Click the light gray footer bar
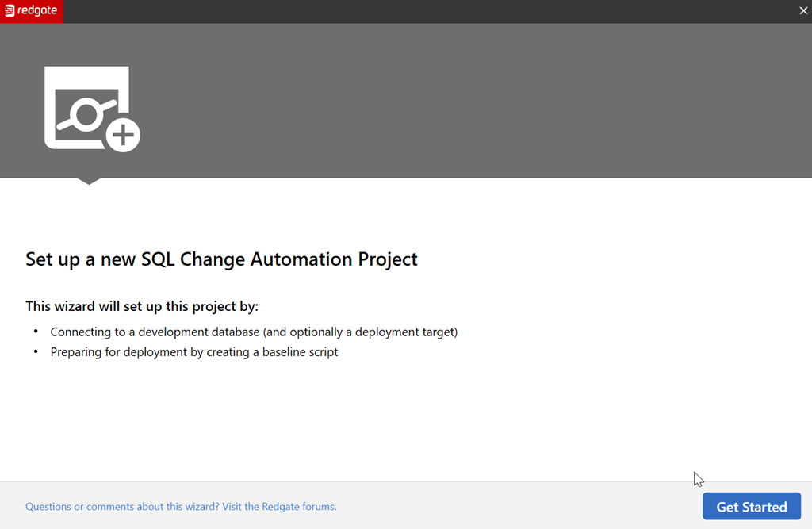The height and width of the screenshot is (529, 812). (515, 506)
